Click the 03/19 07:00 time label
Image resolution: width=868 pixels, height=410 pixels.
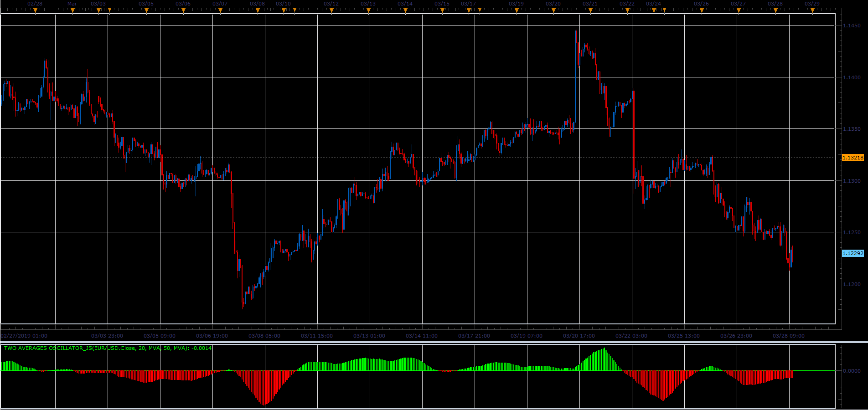527,336
